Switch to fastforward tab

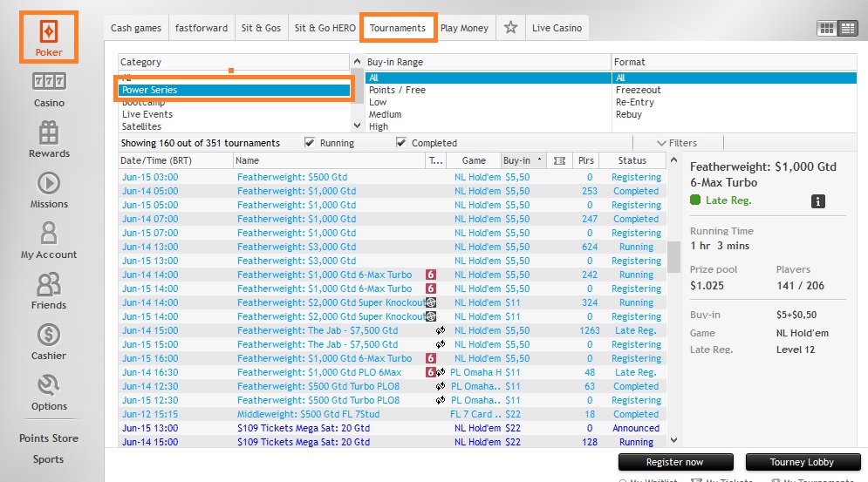pos(201,28)
